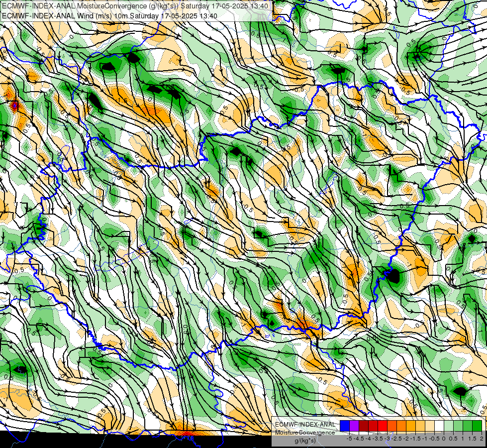Click the maroon swatch between -4.5 and -4
The width and height of the screenshot is (487, 448).
click(364, 426)
